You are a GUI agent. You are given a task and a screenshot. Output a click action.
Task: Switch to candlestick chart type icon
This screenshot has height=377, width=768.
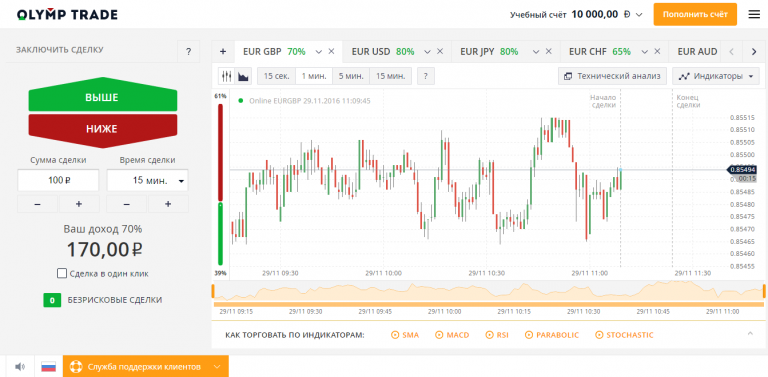[226, 76]
